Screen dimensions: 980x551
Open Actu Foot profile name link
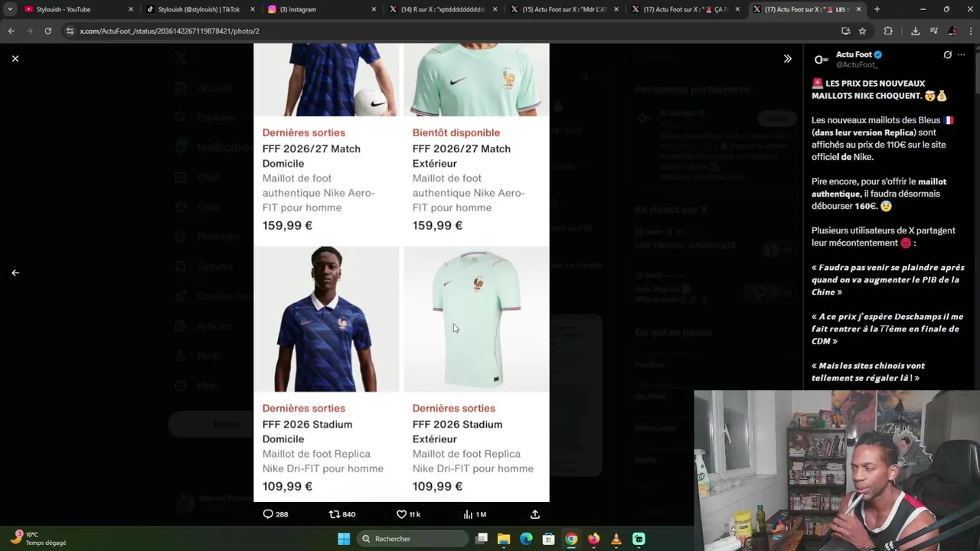click(x=854, y=54)
